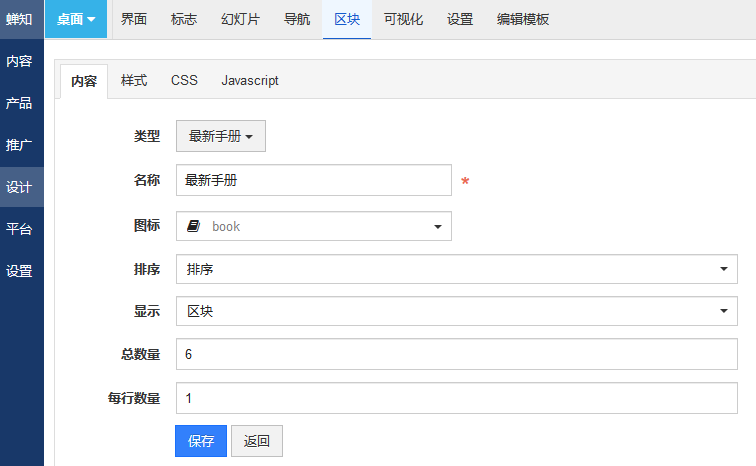
Task: Open the 图标 book selector dropdown
Action: [314, 227]
